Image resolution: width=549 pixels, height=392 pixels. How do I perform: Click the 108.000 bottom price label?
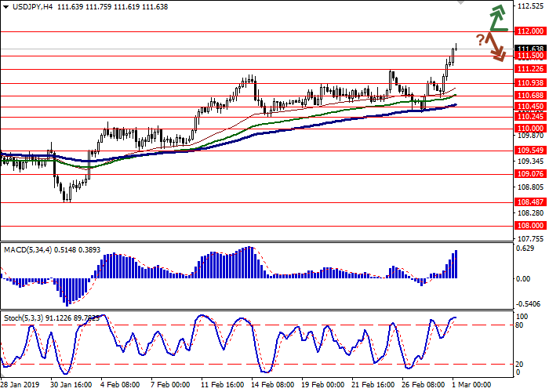[x=531, y=225]
